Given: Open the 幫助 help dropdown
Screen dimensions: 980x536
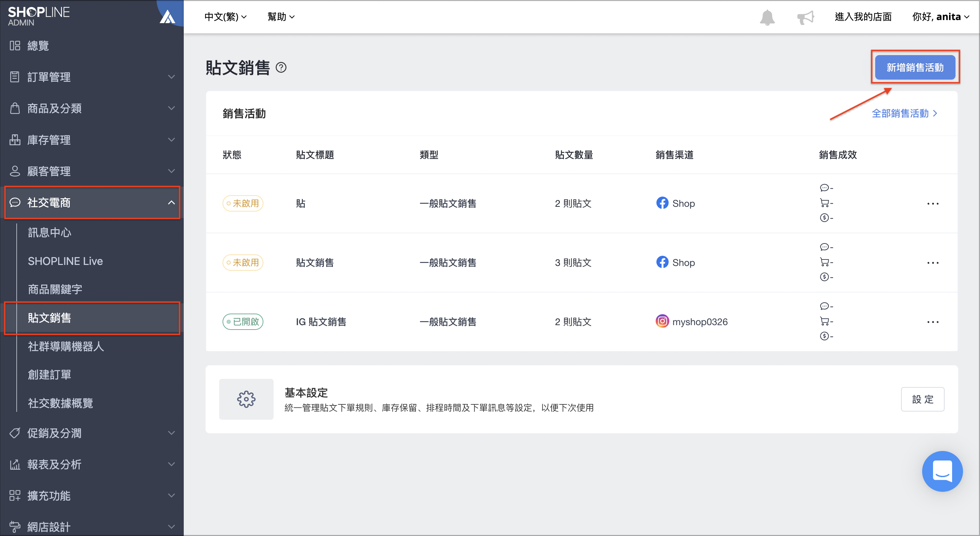Looking at the screenshot, I should click(x=281, y=17).
